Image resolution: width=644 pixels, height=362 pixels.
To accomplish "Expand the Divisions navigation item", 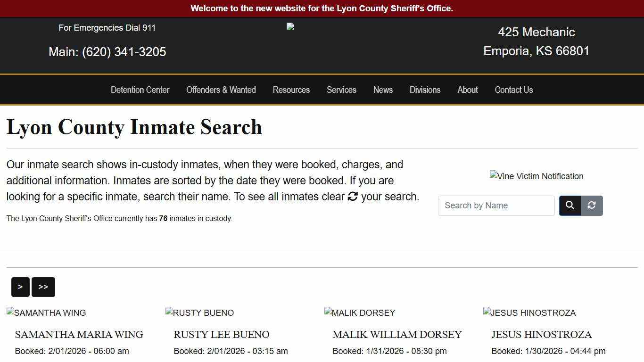I will pyautogui.click(x=425, y=90).
